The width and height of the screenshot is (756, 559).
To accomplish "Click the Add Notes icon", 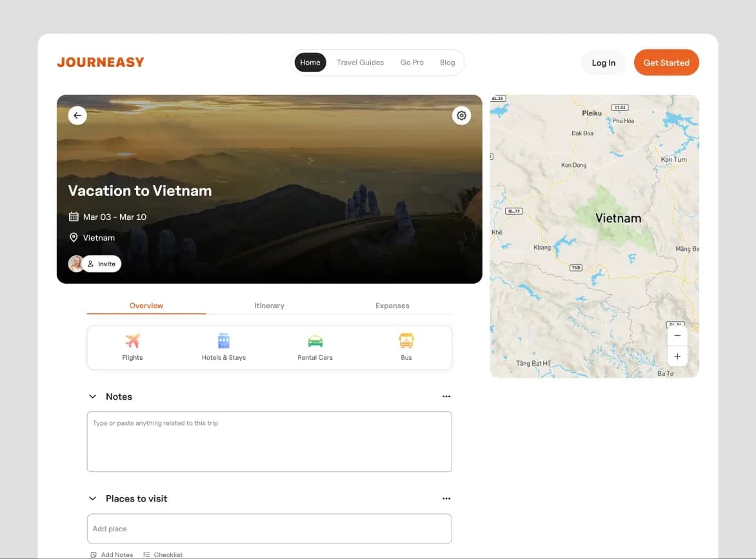I will tap(94, 554).
